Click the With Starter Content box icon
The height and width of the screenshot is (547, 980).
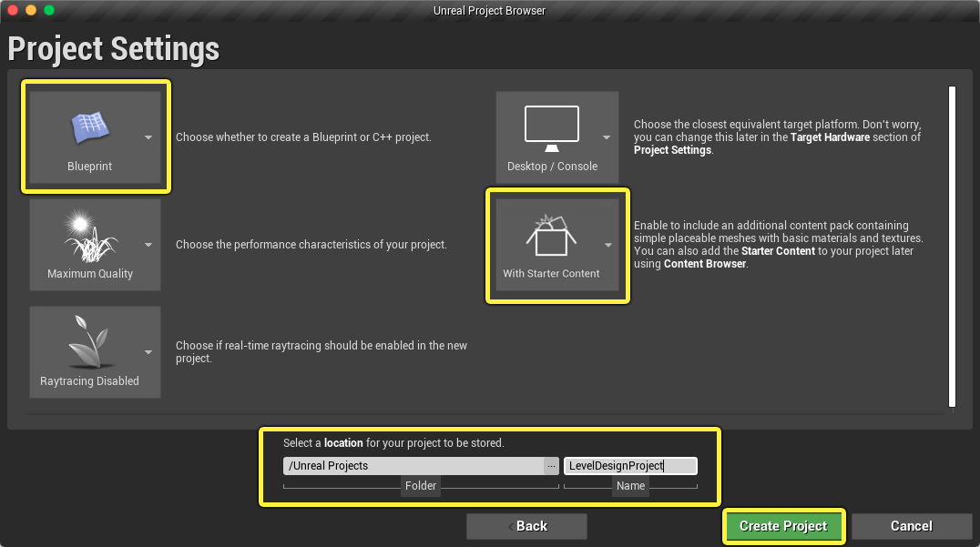[551, 236]
